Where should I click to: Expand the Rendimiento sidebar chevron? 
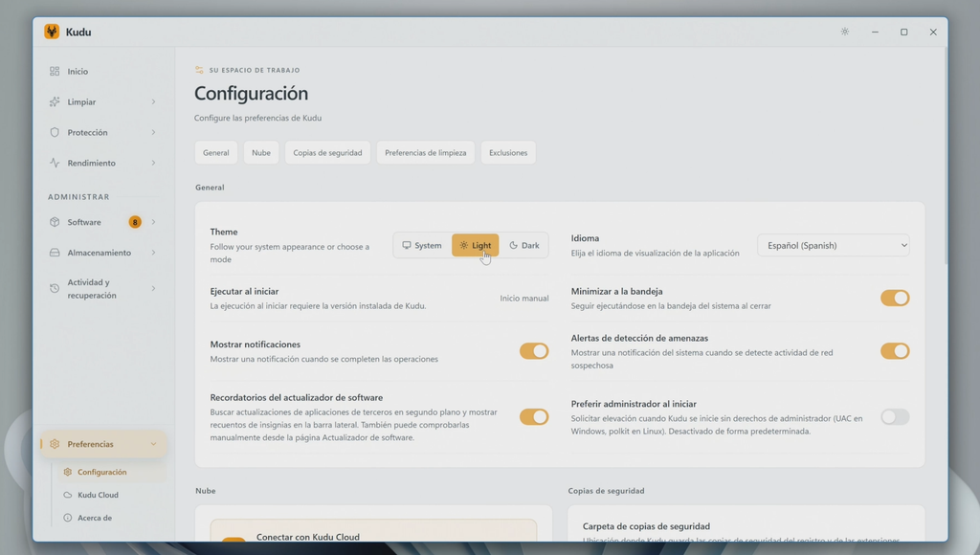point(153,163)
